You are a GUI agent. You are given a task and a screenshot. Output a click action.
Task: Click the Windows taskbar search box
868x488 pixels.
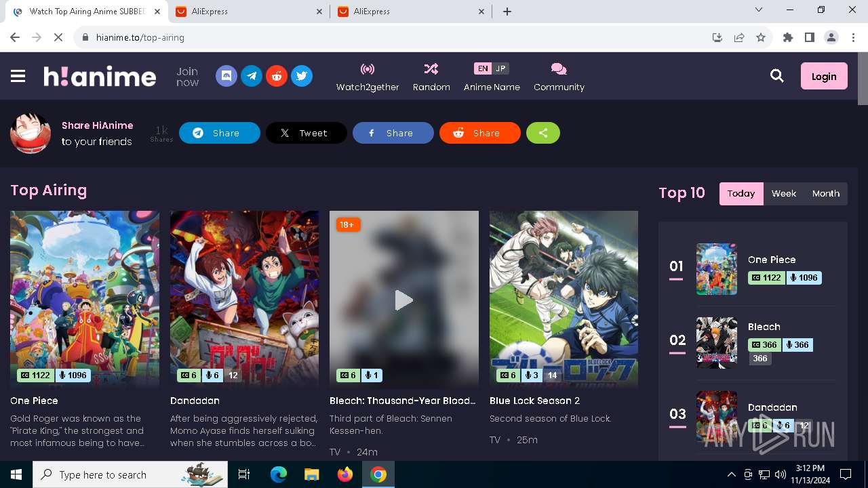130,474
